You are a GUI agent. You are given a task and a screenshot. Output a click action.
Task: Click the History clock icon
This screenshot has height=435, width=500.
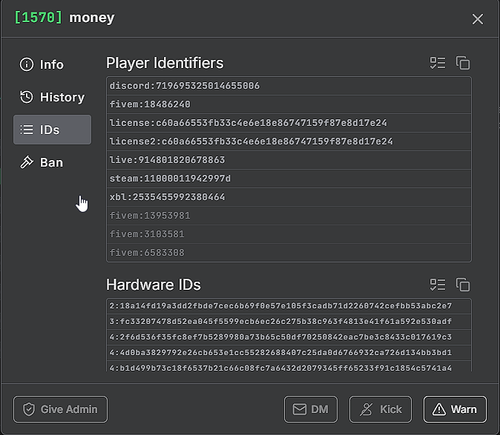(27, 97)
